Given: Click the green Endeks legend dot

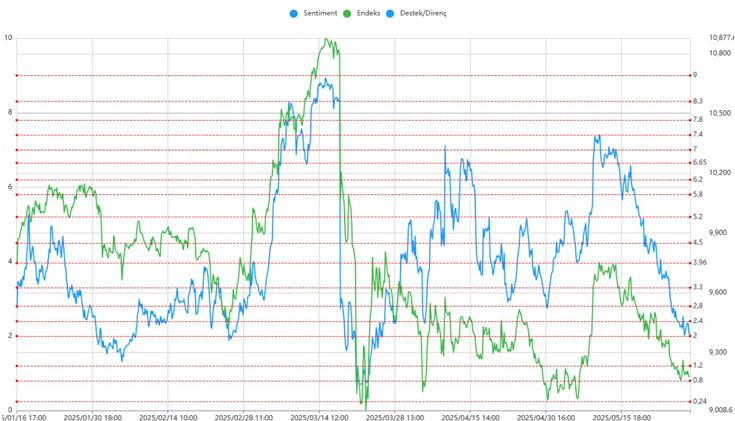Looking at the screenshot, I should (x=347, y=13).
